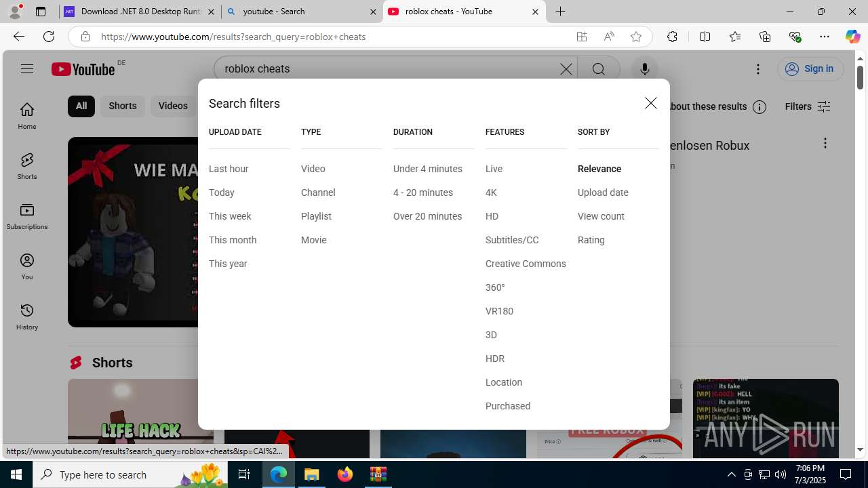
Task: Sort results by Relevance
Action: pos(599,169)
